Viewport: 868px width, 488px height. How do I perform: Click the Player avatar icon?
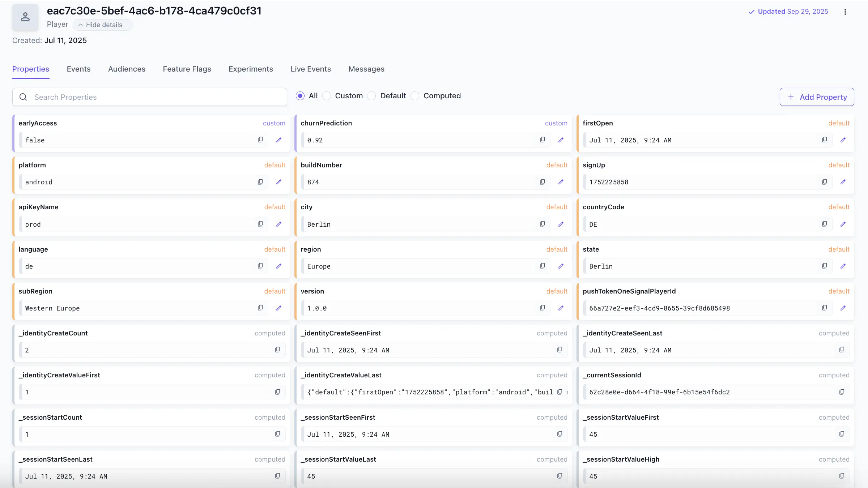pyautogui.click(x=25, y=17)
